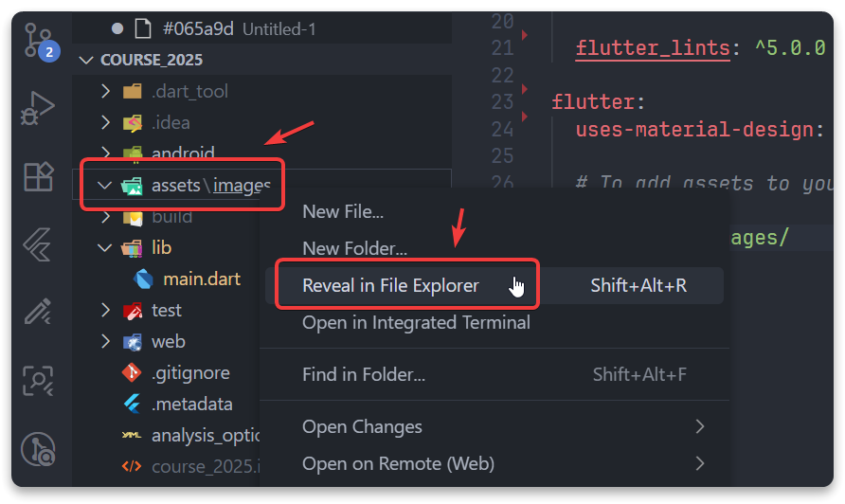Select Reveal in File Explorer
This screenshot has height=504, width=845.
390,285
